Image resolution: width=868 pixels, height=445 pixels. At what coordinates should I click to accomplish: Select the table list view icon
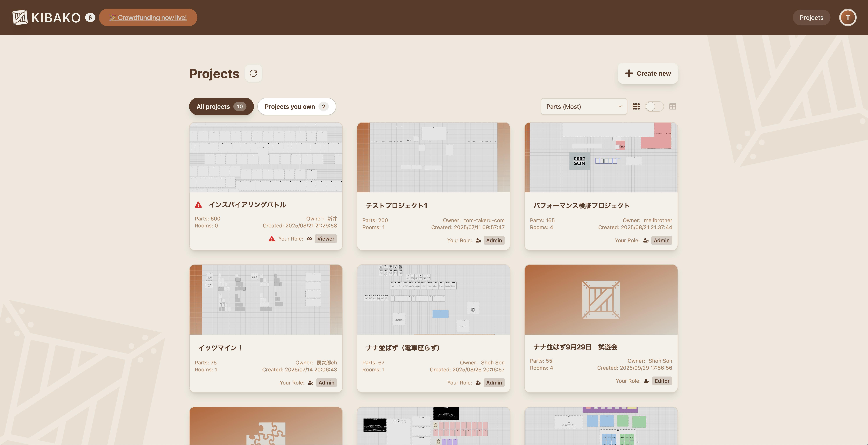point(673,106)
